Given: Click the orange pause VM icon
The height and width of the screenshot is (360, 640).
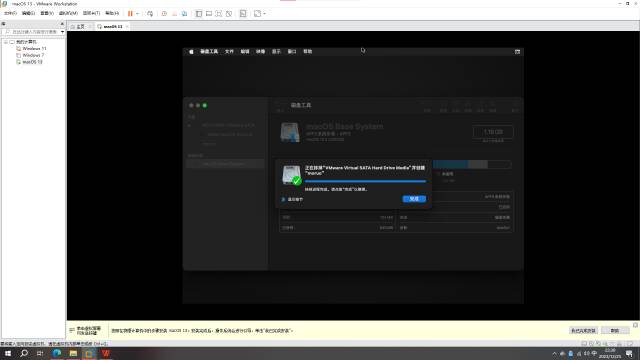Looking at the screenshot, I should 130,13.
